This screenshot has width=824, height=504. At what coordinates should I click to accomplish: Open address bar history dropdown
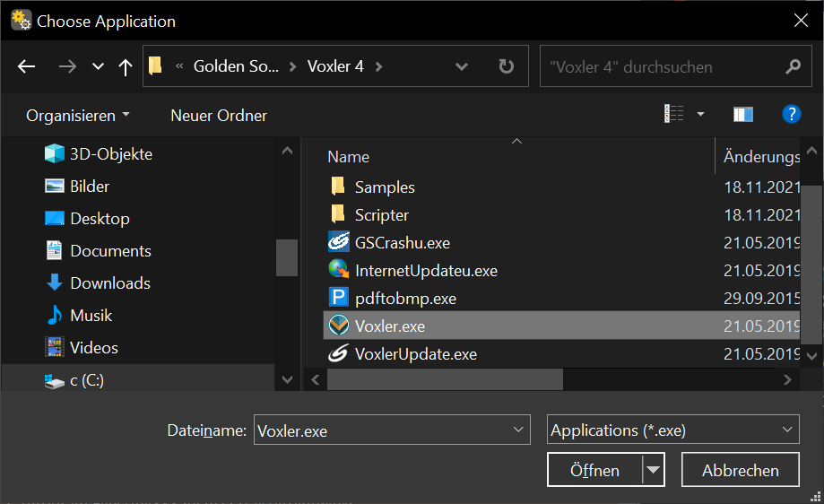[462, 66]
